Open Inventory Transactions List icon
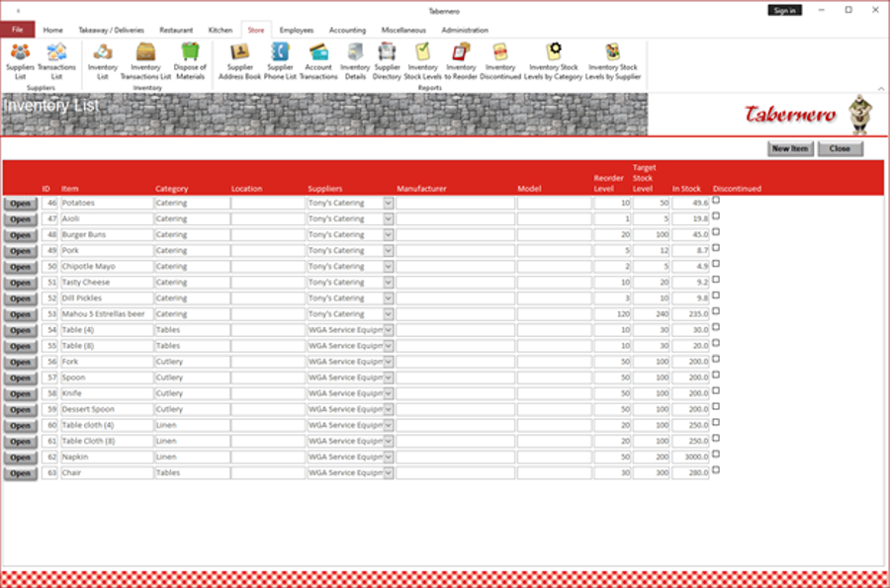The image size is (890, 588). (145, 61)
